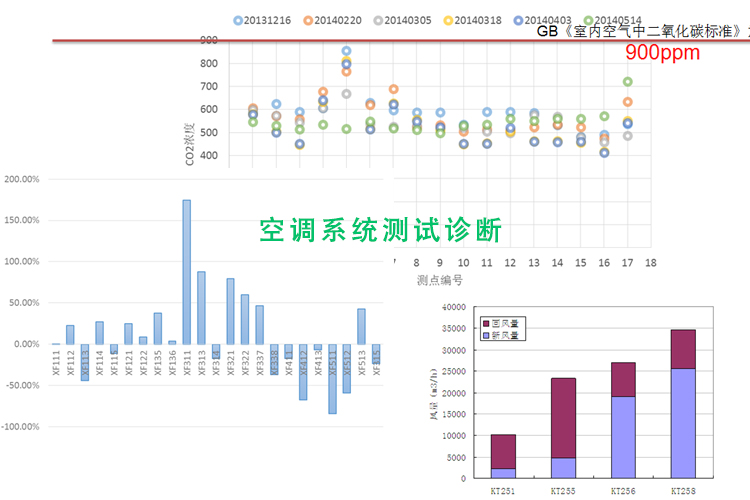Select the blue bottom segment of the KT256 bar
The image size is (750, 500).
[x=623, y=435]
